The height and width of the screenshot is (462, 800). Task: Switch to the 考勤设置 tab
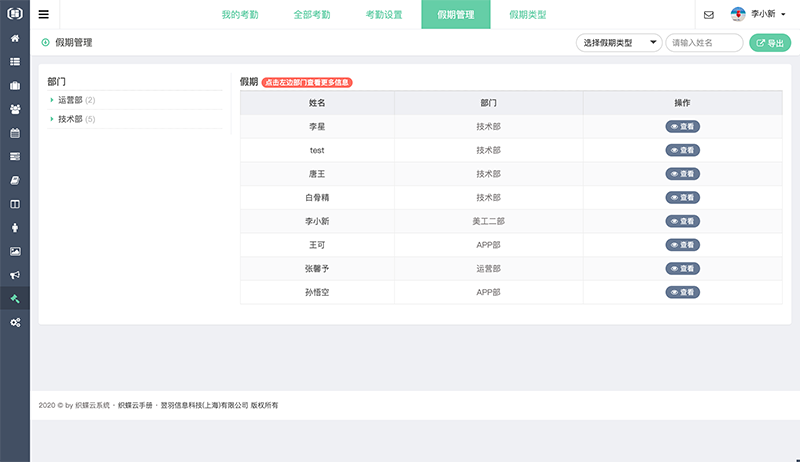pyautogui.click(x=384, y=15)
